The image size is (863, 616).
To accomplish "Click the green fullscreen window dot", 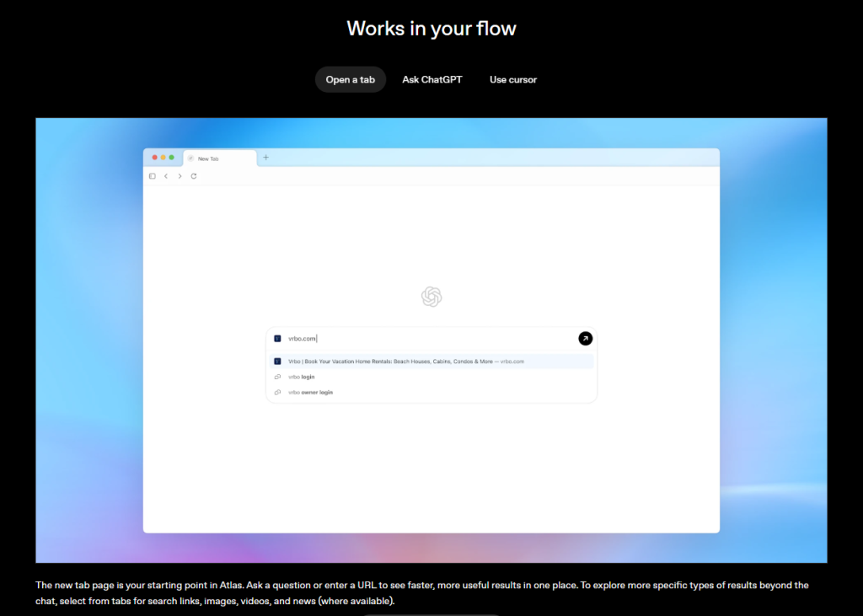I will click(172, 158).
